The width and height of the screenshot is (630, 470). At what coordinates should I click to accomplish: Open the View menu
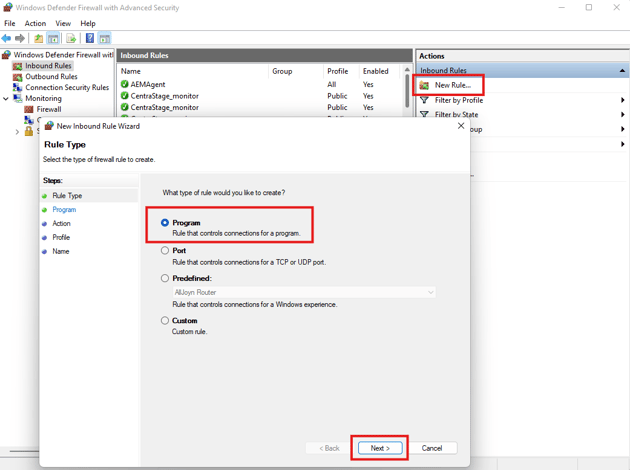[x=63, y=23]
